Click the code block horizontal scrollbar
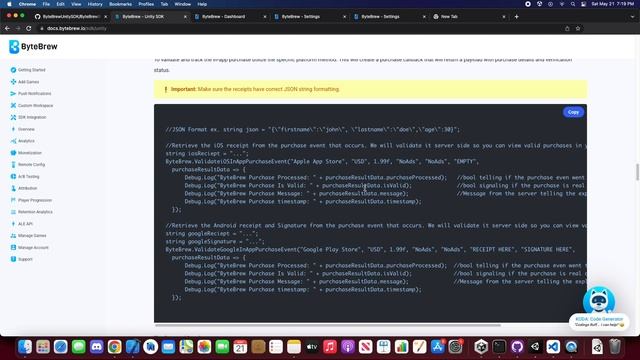 [x=328, y=325]
